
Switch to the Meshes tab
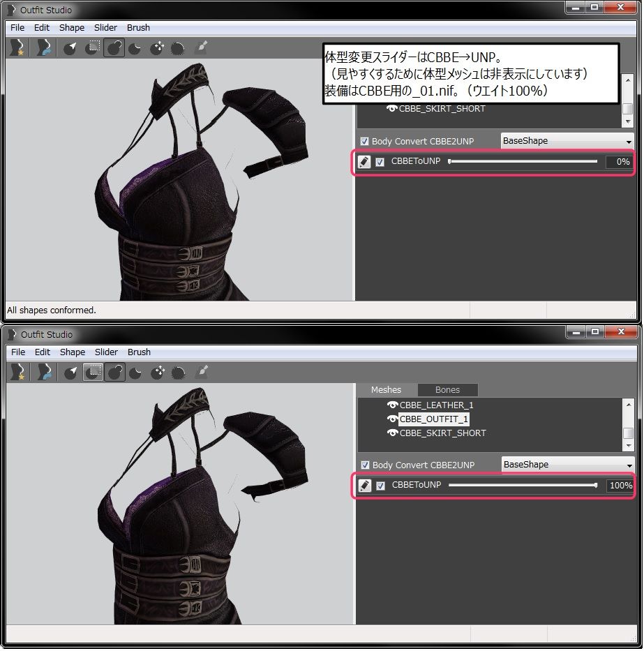[x=386, y=390]
